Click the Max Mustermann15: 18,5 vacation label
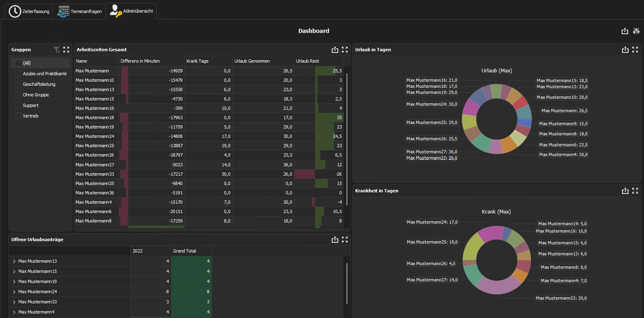This screenshot has height=318, width=644. point(562,81)
